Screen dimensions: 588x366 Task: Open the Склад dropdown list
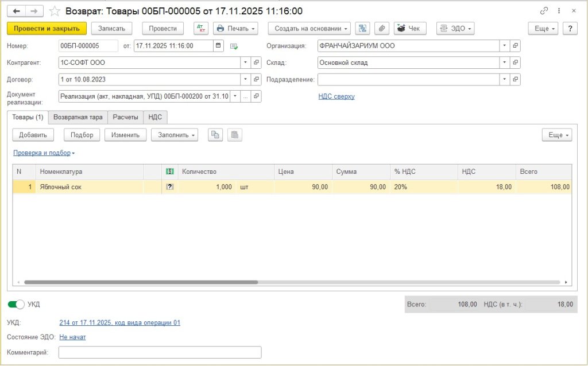click(504, 63)
